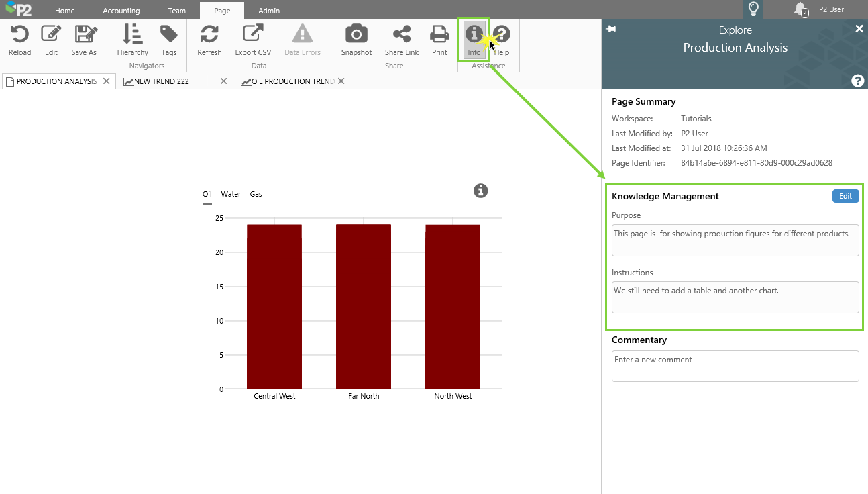Switch the chart to the Gas series
The height and width of the screenshot is (494, 868).
tap(256, 194)
